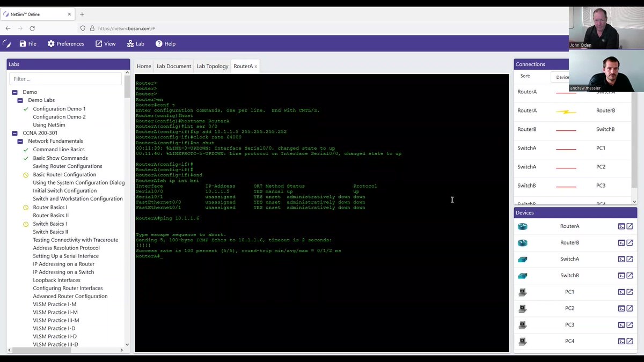Select SwitchB to PC3 connection row
Image resolution: width=644 pixels, height=362 pixels.
pyautogui.click(x=573, y=186)
